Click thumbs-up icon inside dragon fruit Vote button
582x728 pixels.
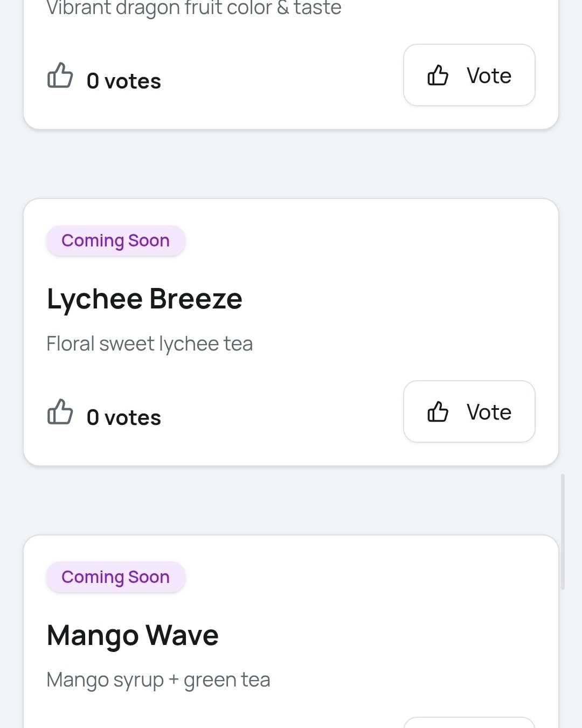coord(438,75)
